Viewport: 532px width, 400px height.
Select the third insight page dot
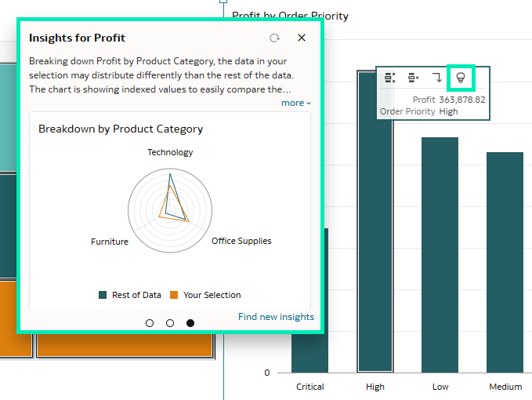[190, 322]
